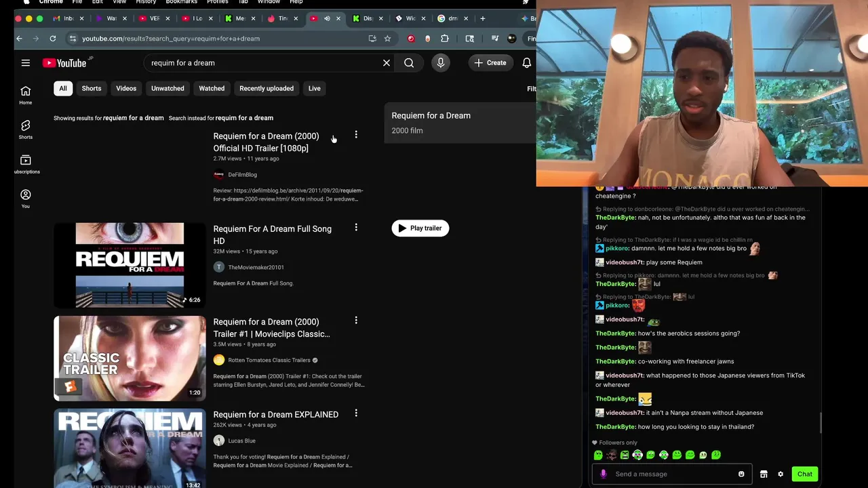
Task: Open the chat shop icon
Action: [x=764, y=474]
